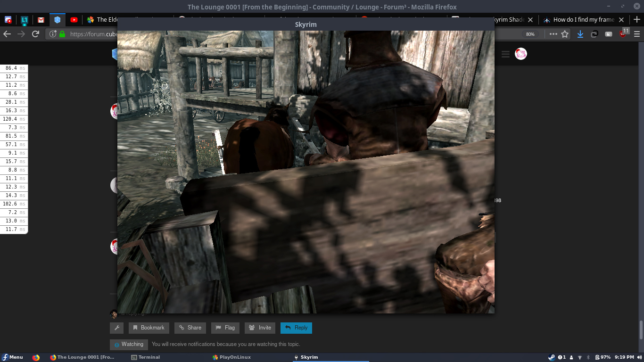Click the Bluetooth tray icon
Screen dimensions: 644x362
coord(588,357)
